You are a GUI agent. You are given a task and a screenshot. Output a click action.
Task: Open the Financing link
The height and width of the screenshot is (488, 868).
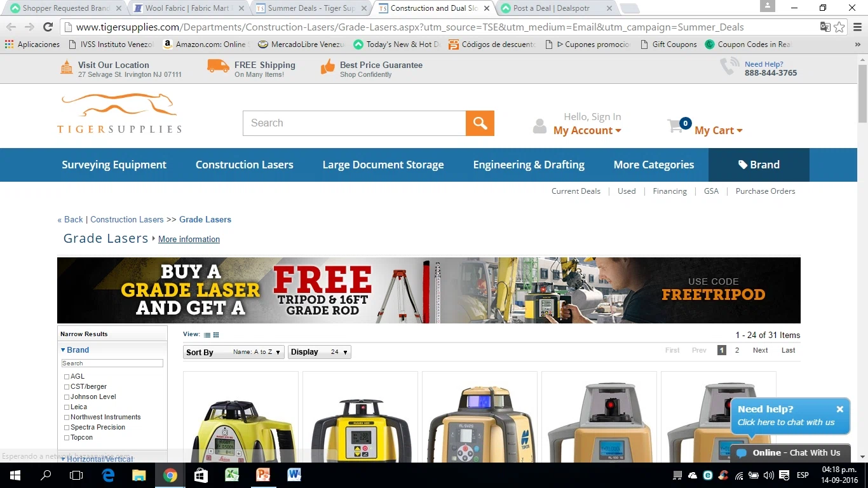[x=670, y=191]
